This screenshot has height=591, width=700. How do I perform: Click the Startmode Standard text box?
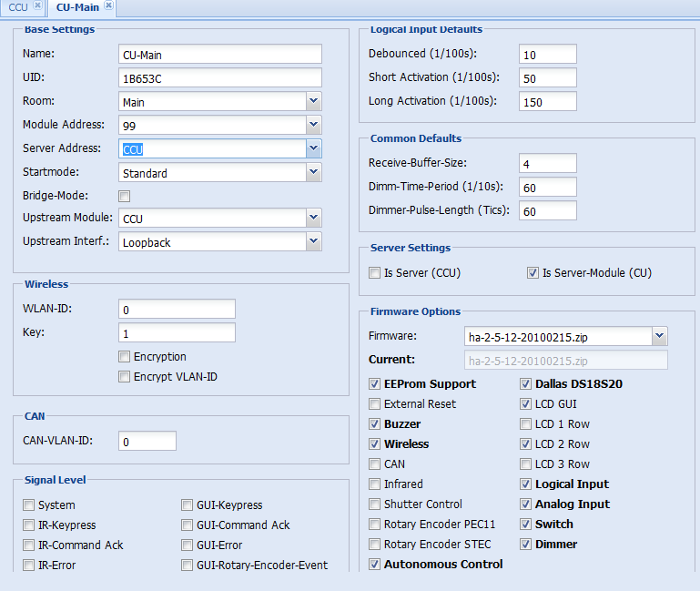pyautogui.click(x=212, y=172)
